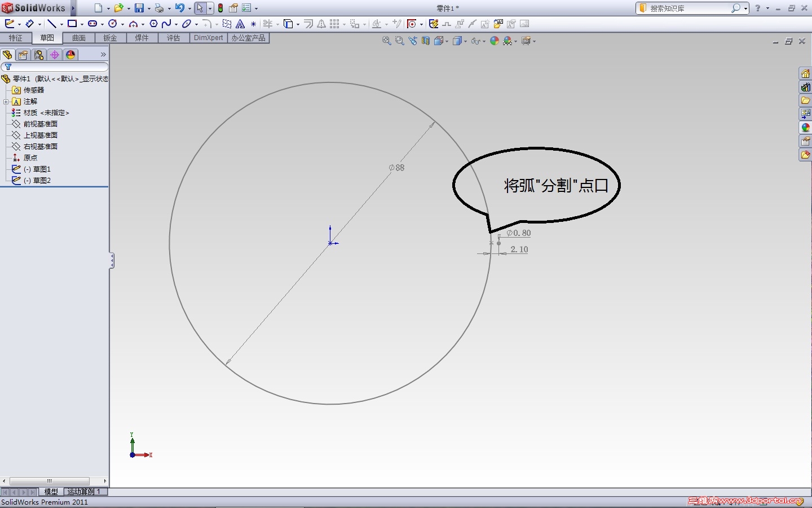The image size is (812, 508).
Task: Select 草图1 in the feature tree
Action: pos(37,169)
